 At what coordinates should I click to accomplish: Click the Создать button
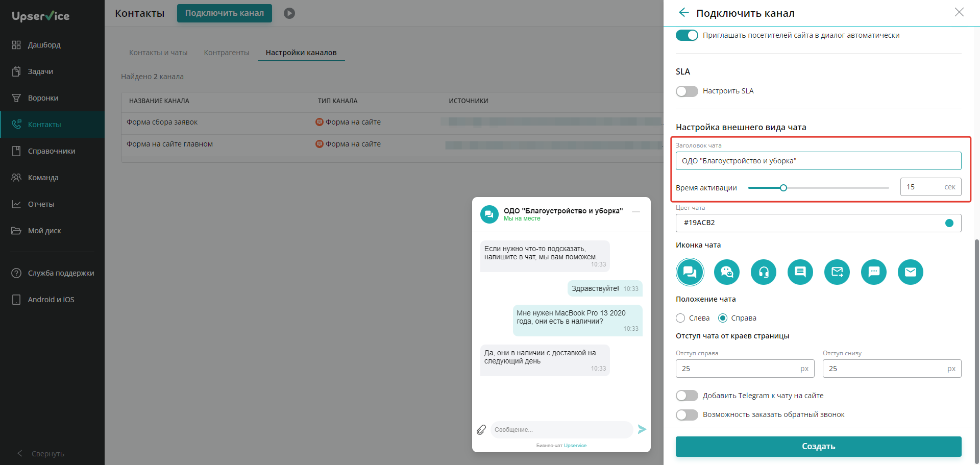click(819, 447)
